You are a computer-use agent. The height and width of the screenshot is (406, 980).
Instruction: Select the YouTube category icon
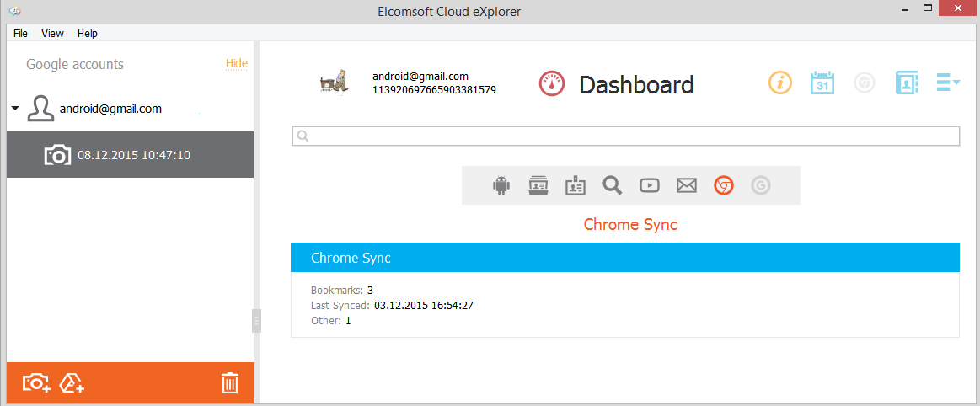[x=650, y=185]
